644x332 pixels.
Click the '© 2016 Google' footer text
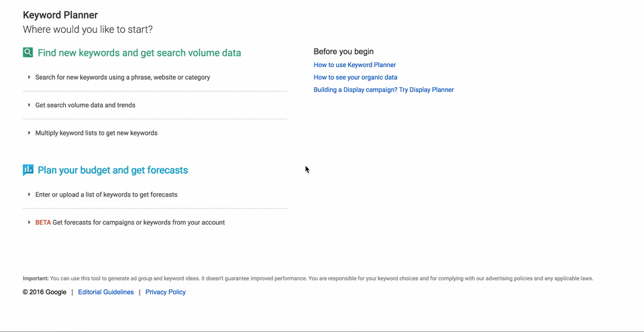[44, 292]
